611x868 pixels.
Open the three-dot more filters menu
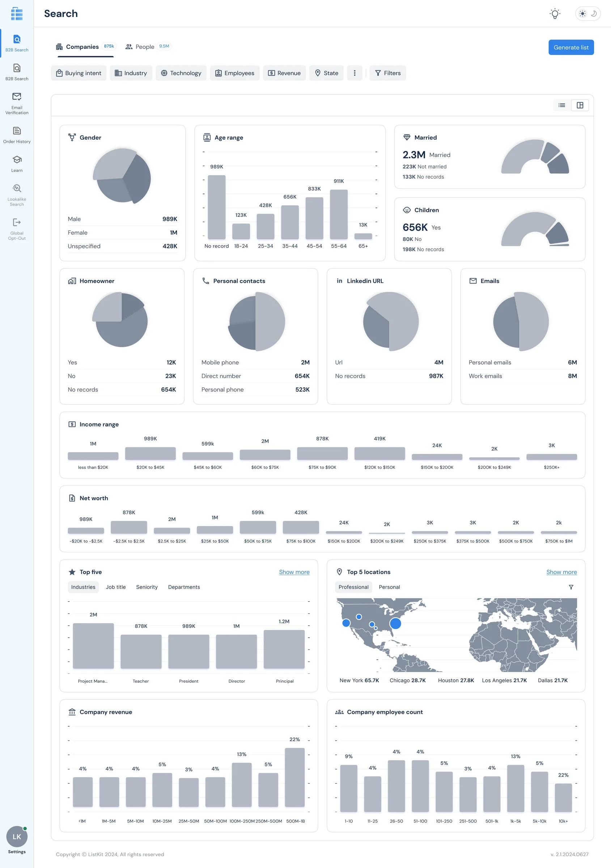[x=354, y=73]
